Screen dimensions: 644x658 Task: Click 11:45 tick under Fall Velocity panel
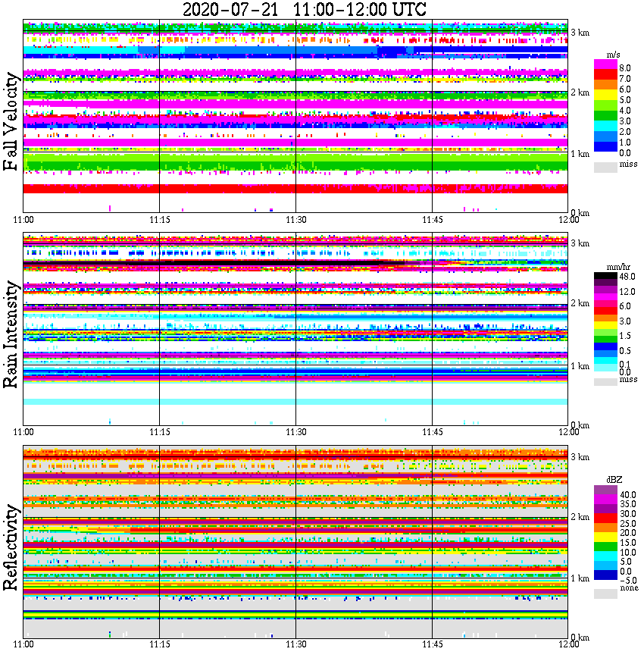coord(433,220)
